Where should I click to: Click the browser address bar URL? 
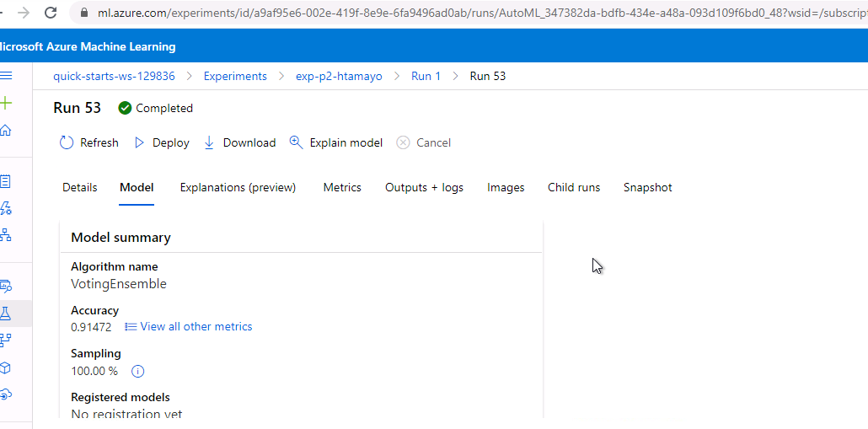pos(481,12)
